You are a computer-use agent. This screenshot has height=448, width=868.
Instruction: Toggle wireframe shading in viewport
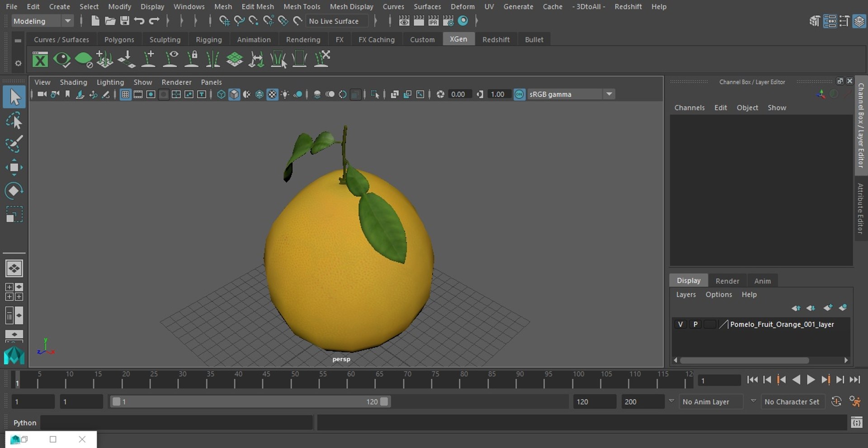point(221,94)
